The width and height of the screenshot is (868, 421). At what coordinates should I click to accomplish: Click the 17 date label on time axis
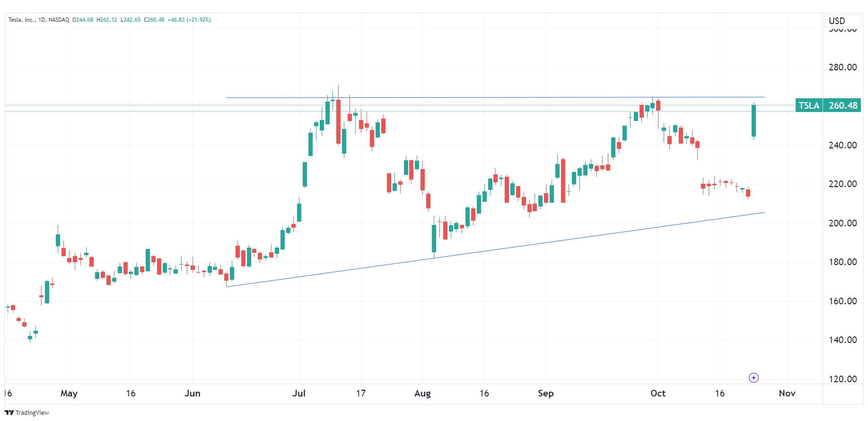pyautogui.click(x=361, y=393)
